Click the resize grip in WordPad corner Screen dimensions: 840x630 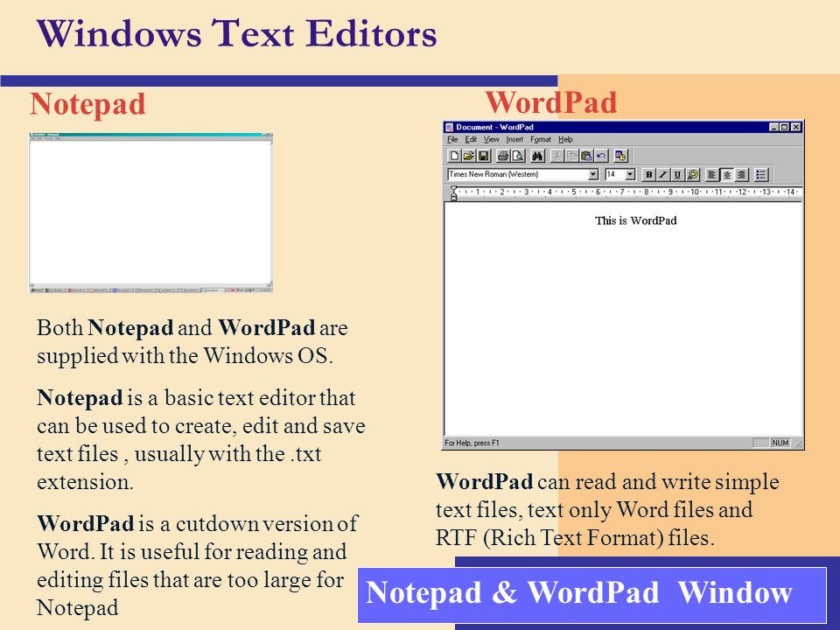click(x=798, y=444)
